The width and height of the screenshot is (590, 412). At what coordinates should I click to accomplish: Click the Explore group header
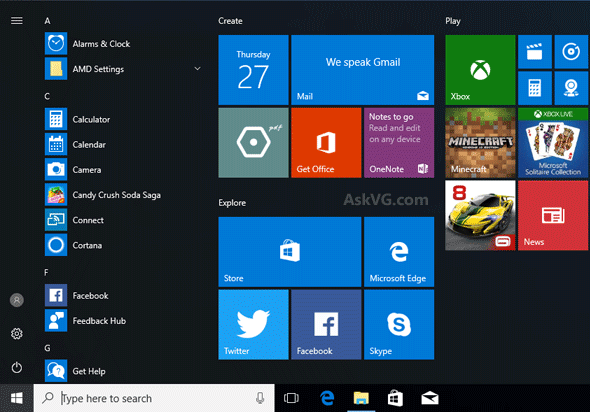232,203
